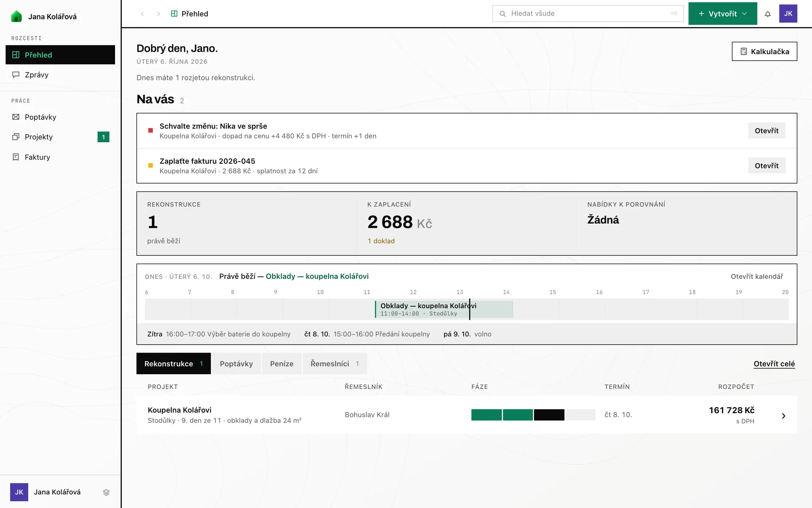
Task: Click the yellow marker of Zaplaťte fakturu
Action: pos(150,166)
